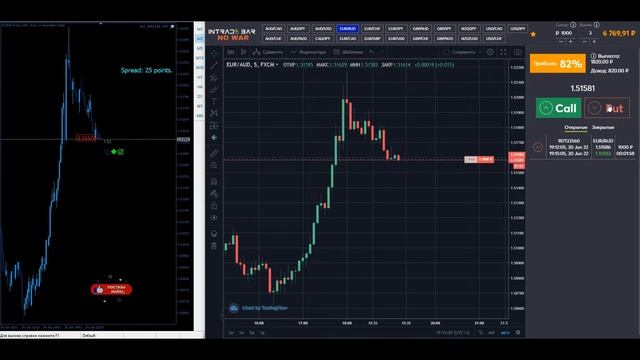Toggle auto scale at chart bottom right
Image resolution: width=640 pixels, height=360 pixels.
(505, 333)
